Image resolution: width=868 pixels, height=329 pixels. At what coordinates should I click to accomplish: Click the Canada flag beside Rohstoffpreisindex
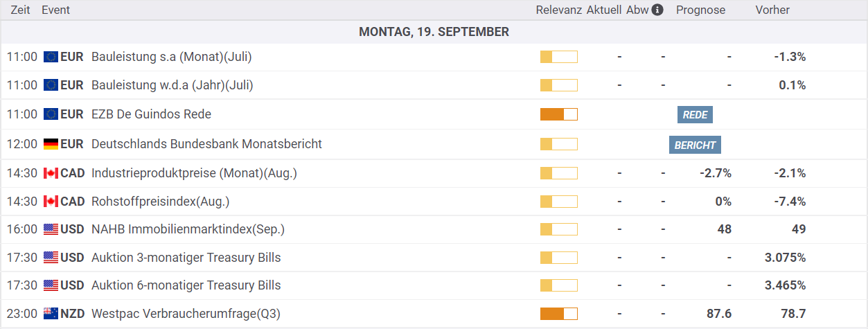[51, 202]
